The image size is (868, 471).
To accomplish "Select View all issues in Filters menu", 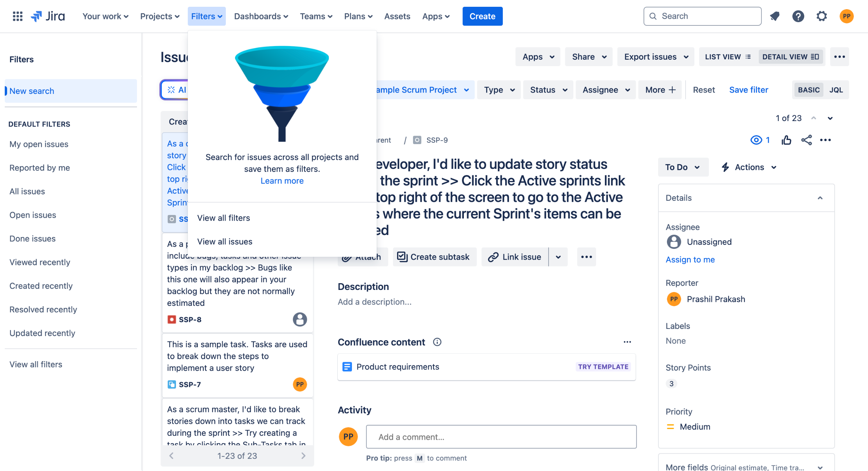I will (x=225, y=242).
